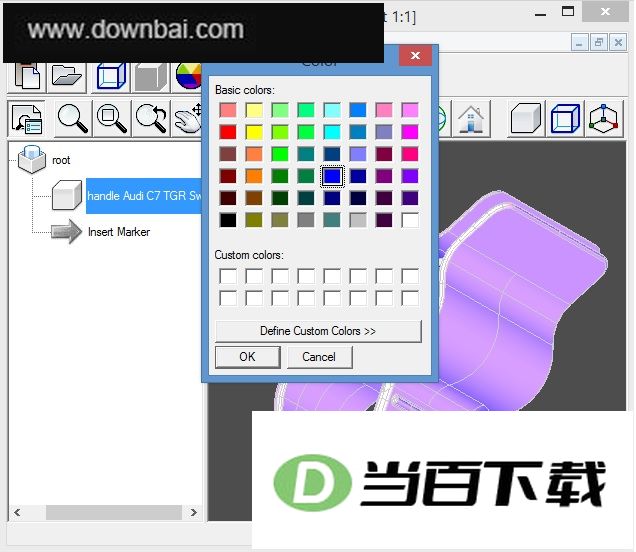The width and height of the screenshot is (636, 552).
Task: Switch to the shaded white cube view mode
Action: coord(525,118)
